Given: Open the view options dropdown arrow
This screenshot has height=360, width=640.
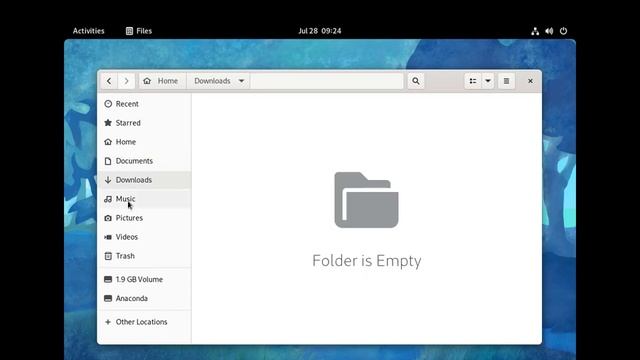Looking at the screenshot, I should (488, 81).
